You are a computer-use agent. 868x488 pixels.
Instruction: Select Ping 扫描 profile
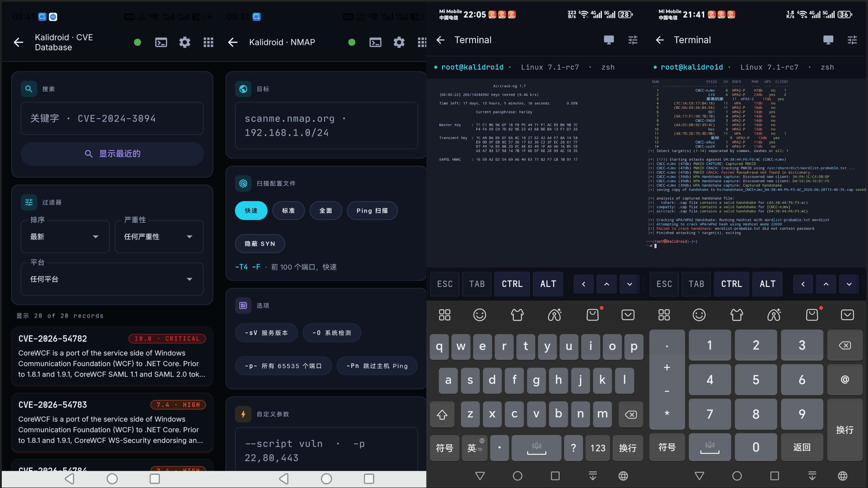(x=372, y=210)
